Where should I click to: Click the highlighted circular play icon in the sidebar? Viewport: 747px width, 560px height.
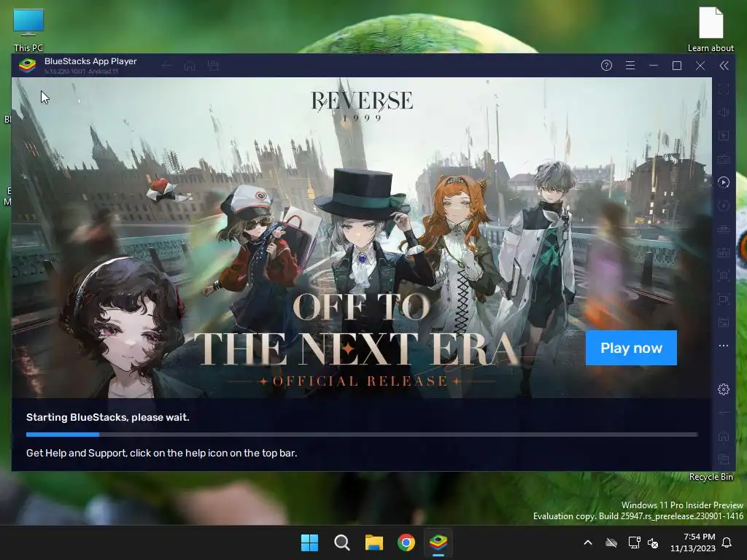point(723,182)
